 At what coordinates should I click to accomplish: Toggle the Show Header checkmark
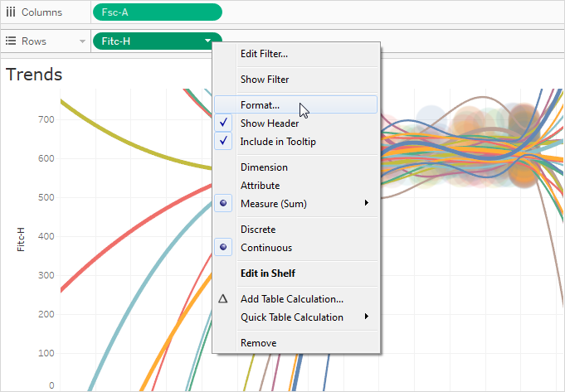[223, 123]
